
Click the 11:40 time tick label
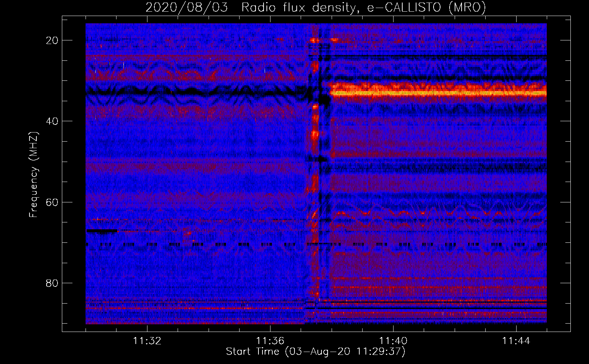pos(393,341)
